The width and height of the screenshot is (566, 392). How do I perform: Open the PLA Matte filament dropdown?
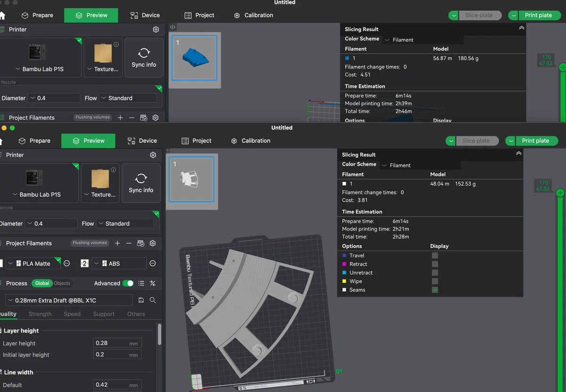tap(33, 263)
